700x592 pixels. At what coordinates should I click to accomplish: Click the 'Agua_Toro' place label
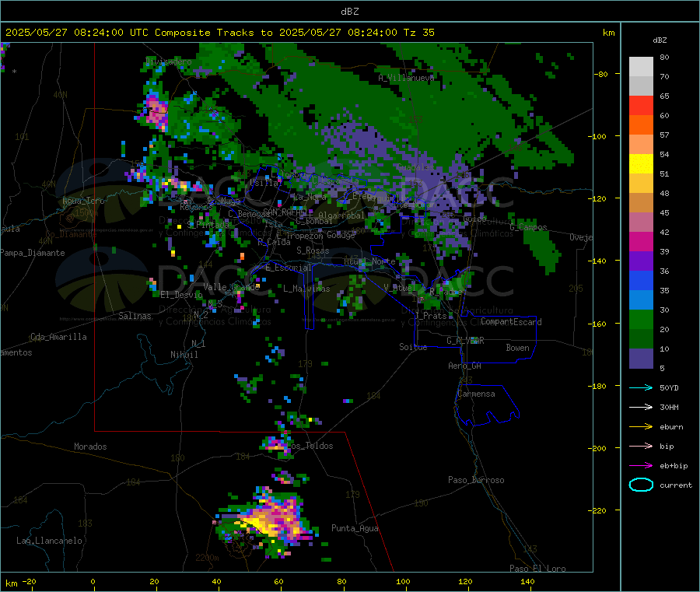point(83,201)
